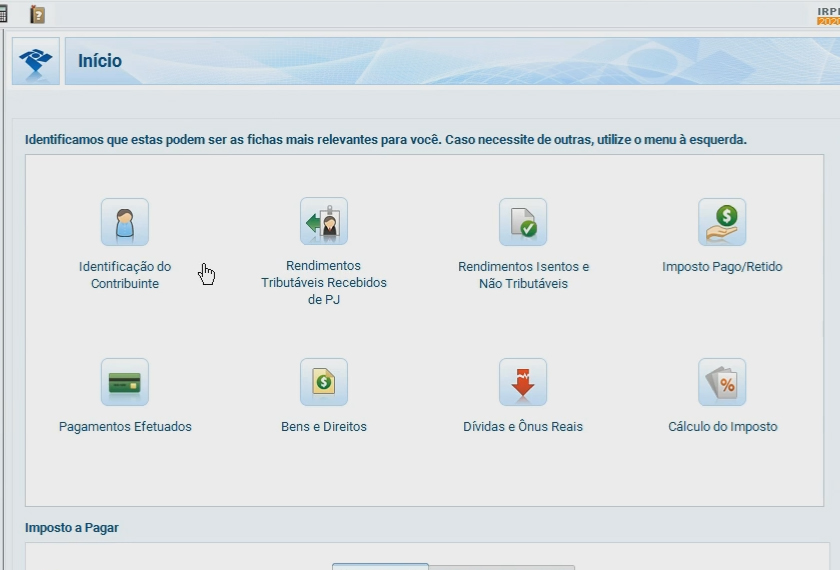Click the 'Cálculo do Imposto' text label
Image resolution: width=840 pixels, height=570 pixels.
[722, 427]
